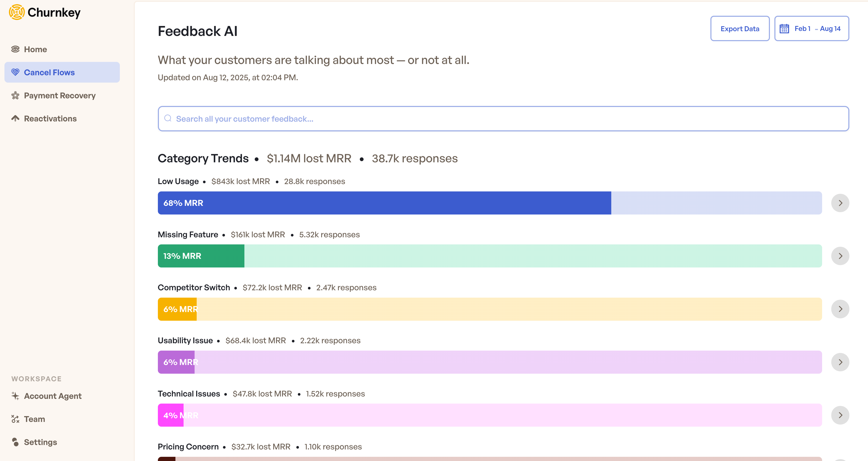Open details for Competitor Switch

(840, 309)
